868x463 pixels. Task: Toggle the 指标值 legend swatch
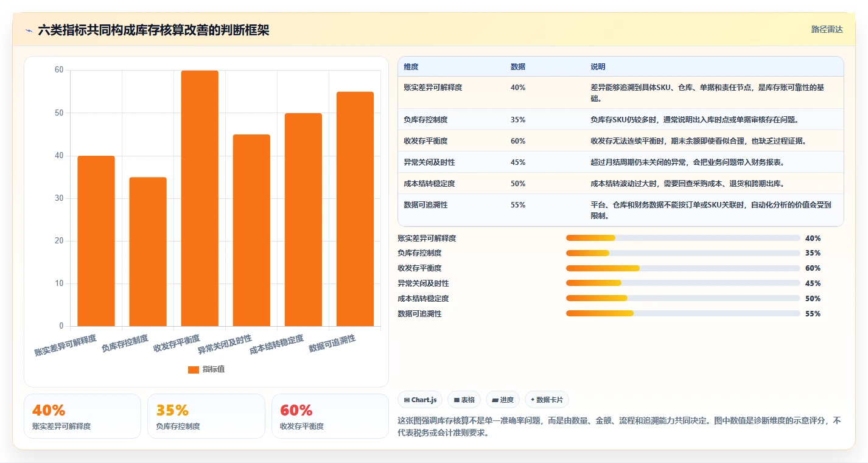pyautogui.click(x=193, y=369)
